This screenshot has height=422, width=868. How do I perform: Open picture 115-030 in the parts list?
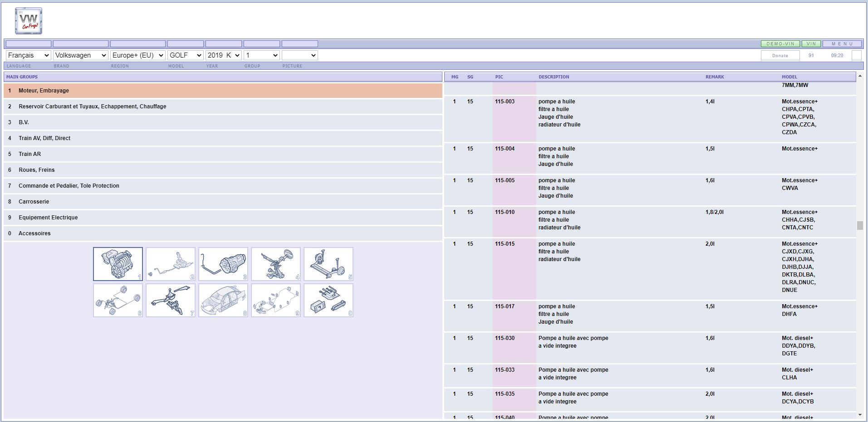(505, 338)
